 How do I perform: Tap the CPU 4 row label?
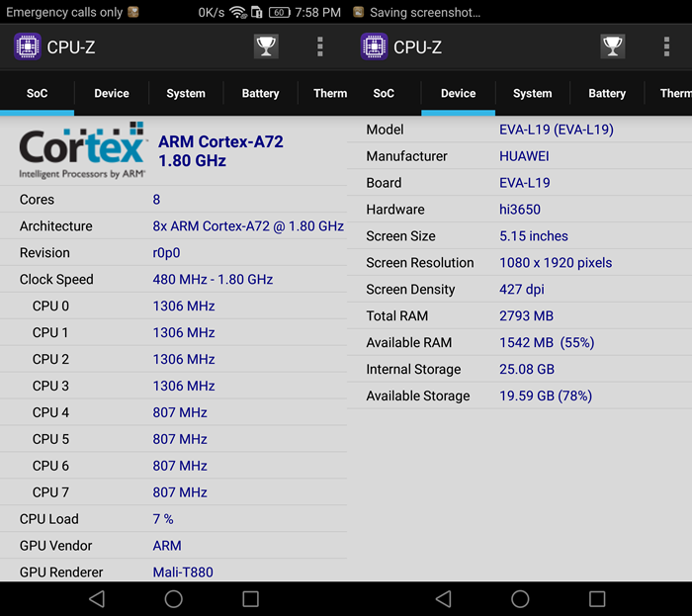50,412
